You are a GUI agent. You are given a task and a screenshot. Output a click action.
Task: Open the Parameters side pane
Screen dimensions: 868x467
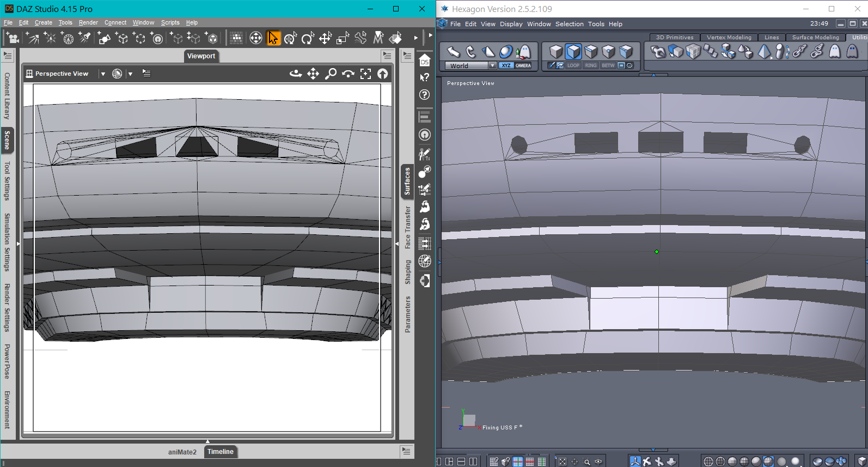click(x=408, y=314)
